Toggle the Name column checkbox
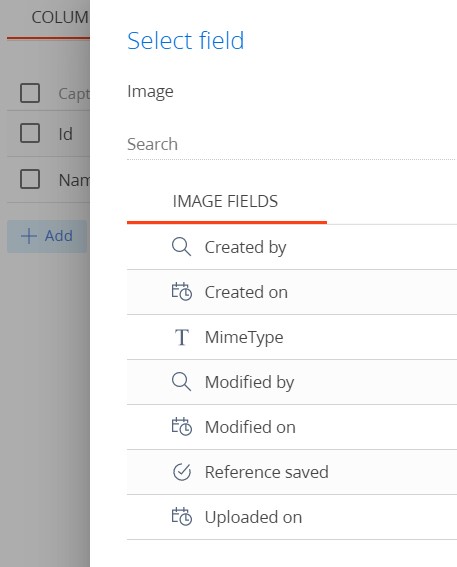Viewport: 457px width, 567px height. click(30, 179)
